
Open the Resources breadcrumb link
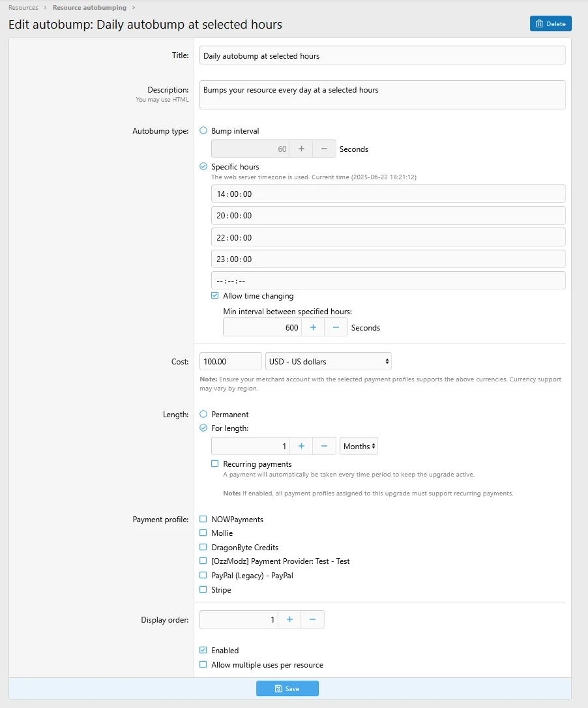(23, 8)
